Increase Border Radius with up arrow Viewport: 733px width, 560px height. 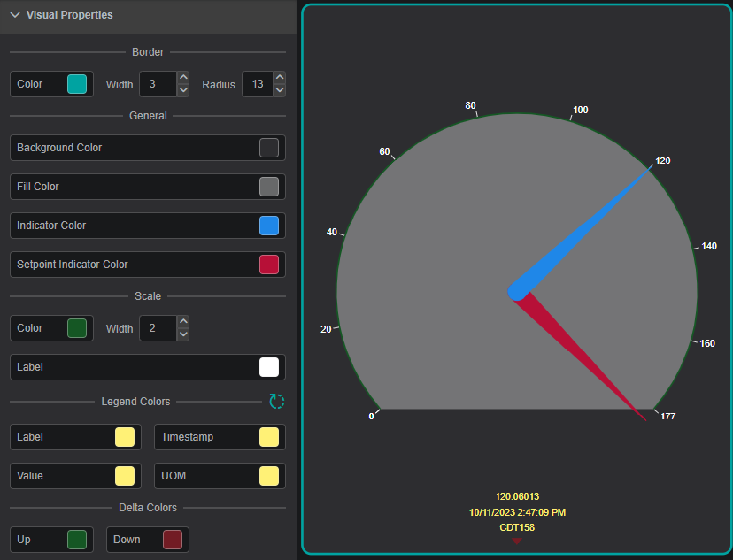(x=280, y=78)
